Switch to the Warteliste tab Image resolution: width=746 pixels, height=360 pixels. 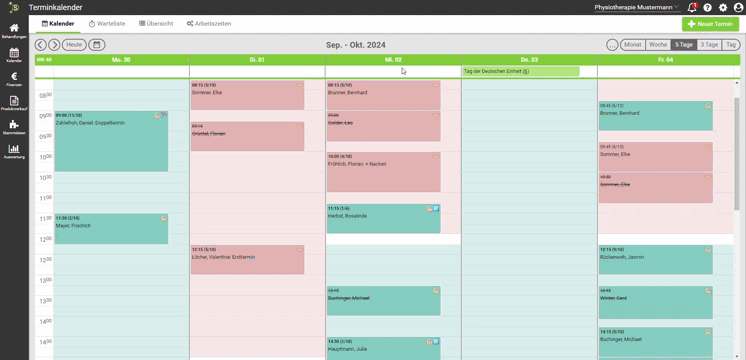click(x=107, y=23)
